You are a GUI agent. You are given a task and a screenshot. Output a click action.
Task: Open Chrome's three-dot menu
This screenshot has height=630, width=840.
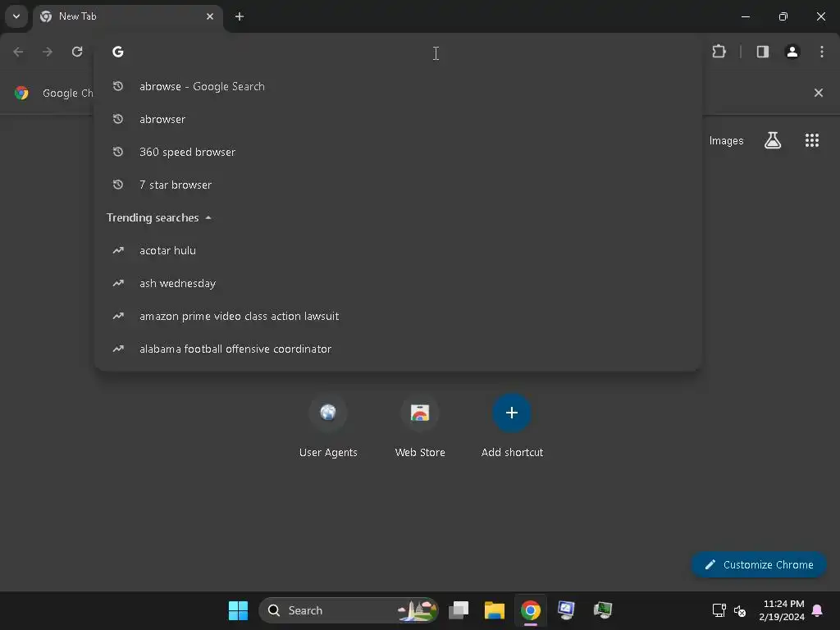[822, 52]
